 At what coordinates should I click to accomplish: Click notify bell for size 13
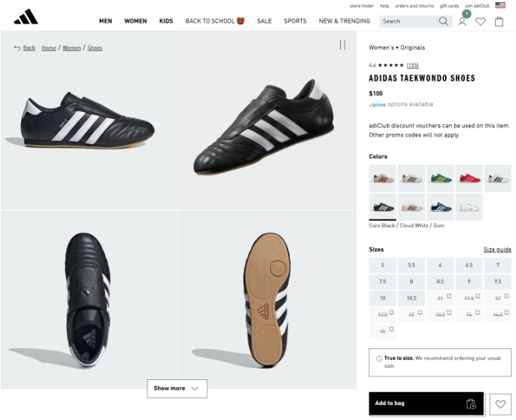point(420,312)
